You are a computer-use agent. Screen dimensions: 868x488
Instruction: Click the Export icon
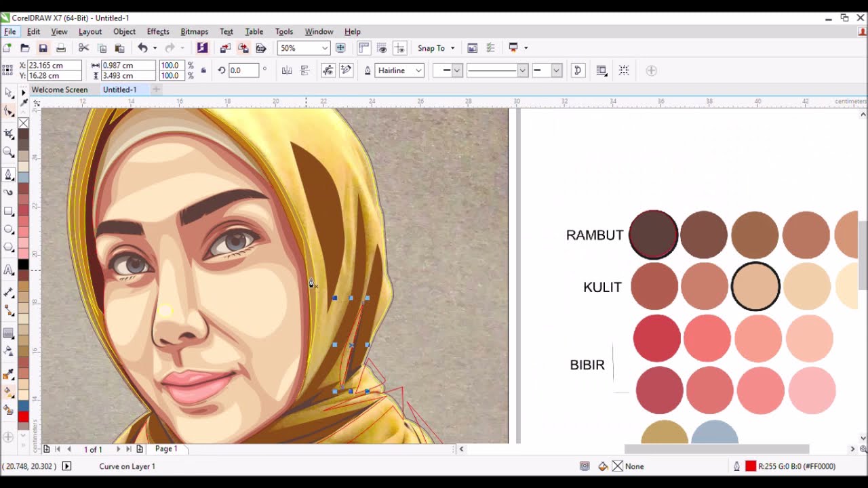click(x=243, y=48)
